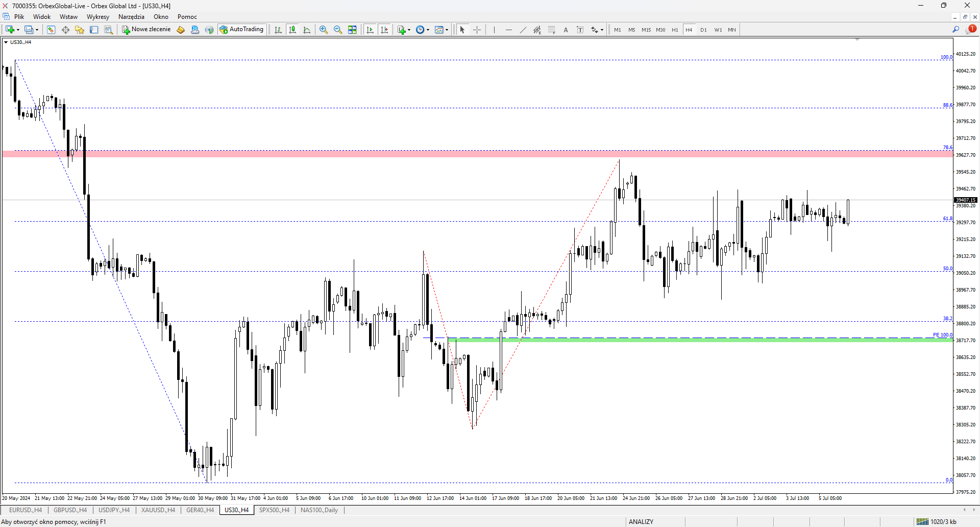Click current price label 39407.15
Image resolution: width=980 pixels, height=527 pixels.
(x=966, y=200)
